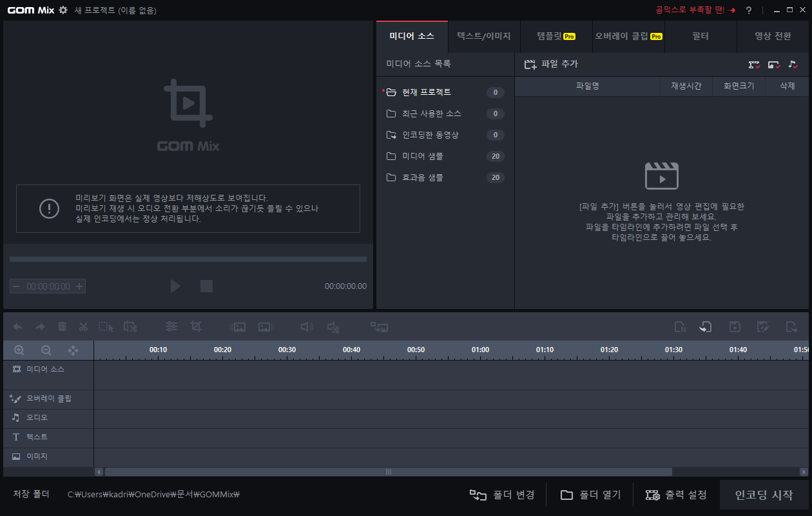Image resolution: width=812 pixels, height=516 pixels.
Task: Click the timeline horizontal scrollbar thumb
Action: pos(389,471)
